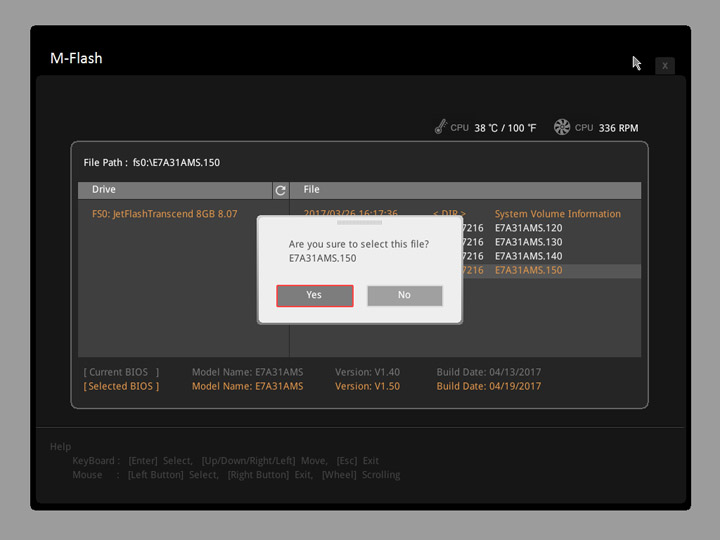The height and width of the screenshot is (540, 720).
Task: Click dialog filename E7A31AMS.150 text
Action: (x=322, y=258)
